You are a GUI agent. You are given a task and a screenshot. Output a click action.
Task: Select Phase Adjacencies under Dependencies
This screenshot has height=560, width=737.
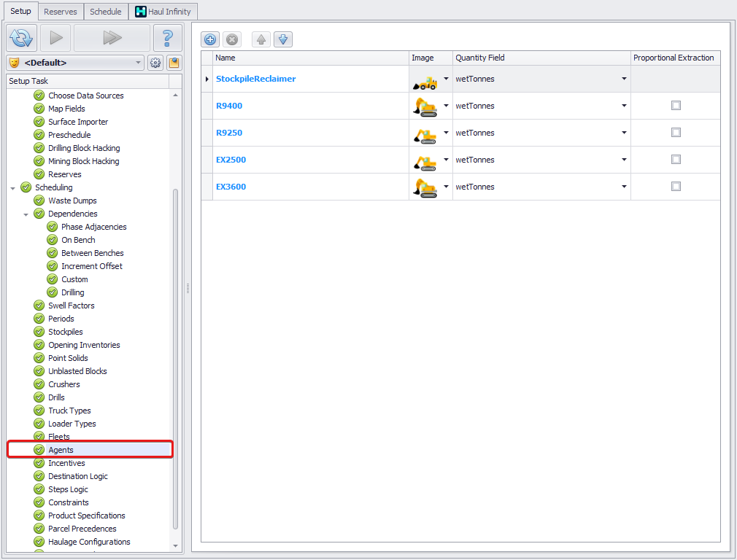[x=93, y=227]
